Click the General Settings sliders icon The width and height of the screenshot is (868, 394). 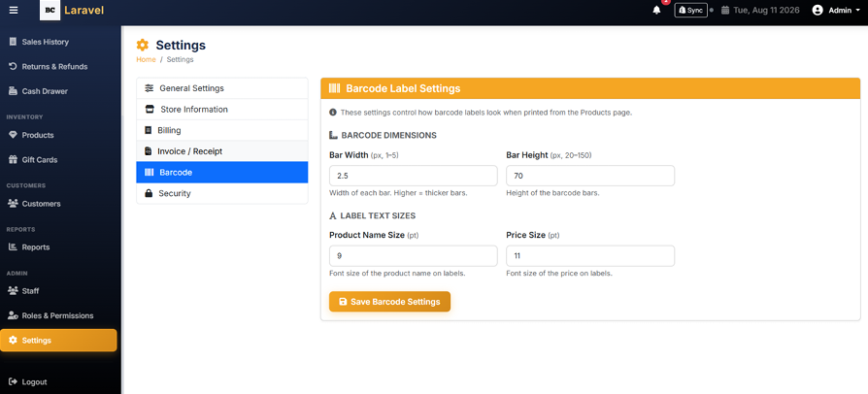[x=149, y=88]
